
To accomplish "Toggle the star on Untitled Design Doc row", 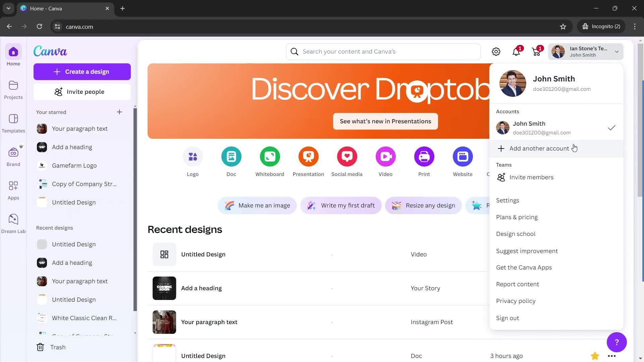I will tap(595, 356).
